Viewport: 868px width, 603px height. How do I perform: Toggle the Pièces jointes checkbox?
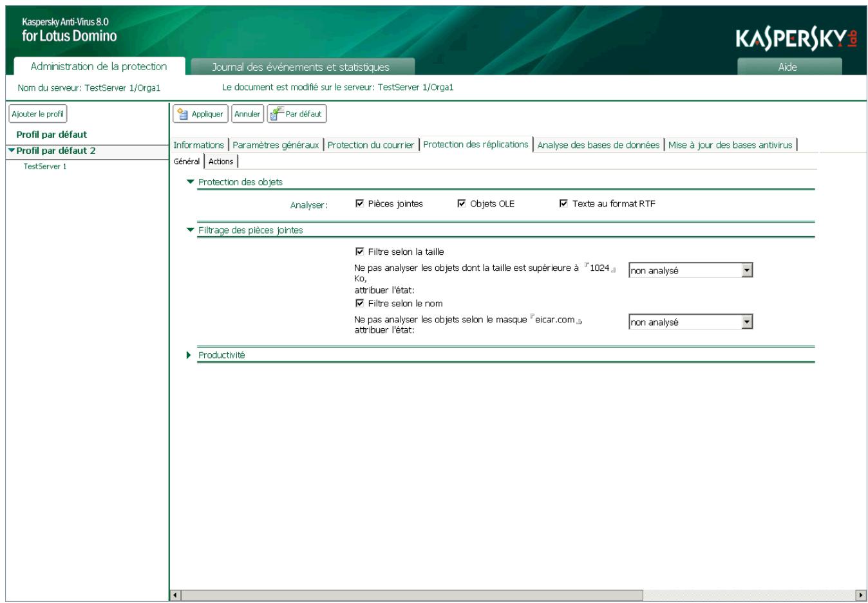359,203
